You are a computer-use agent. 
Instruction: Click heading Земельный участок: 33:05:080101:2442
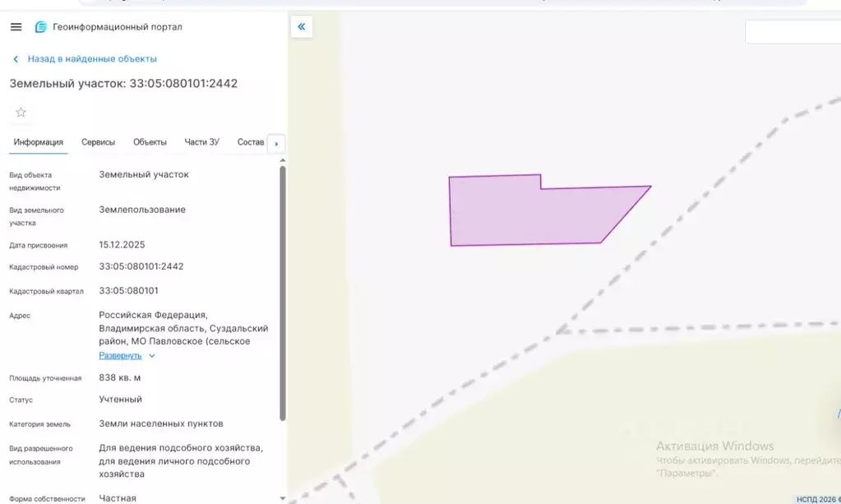(123, 84)
